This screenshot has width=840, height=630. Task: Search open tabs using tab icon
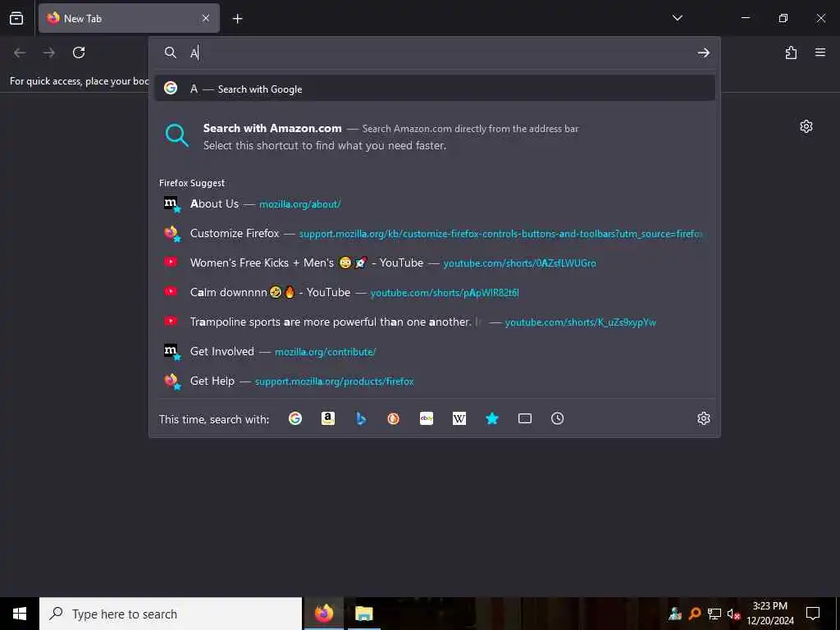coord(525,418)
